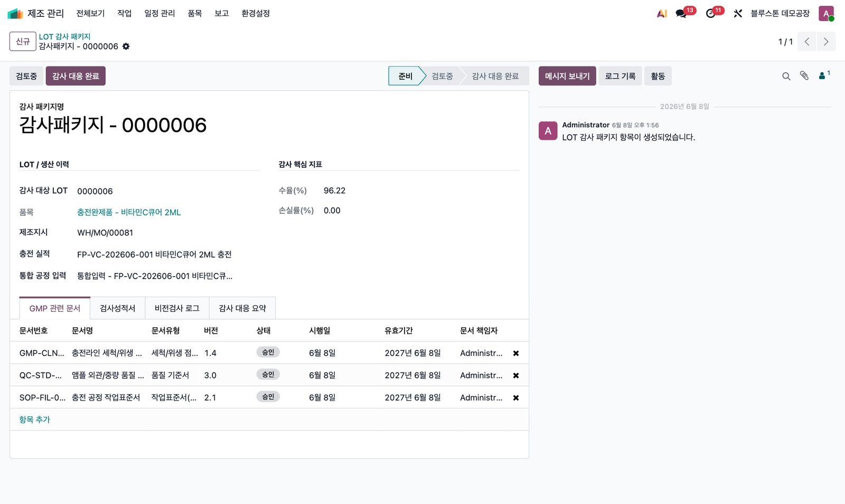This screenshot has height=504, width=845.
Task: Open the 일정 관리 menu
Action: (159, 13)
